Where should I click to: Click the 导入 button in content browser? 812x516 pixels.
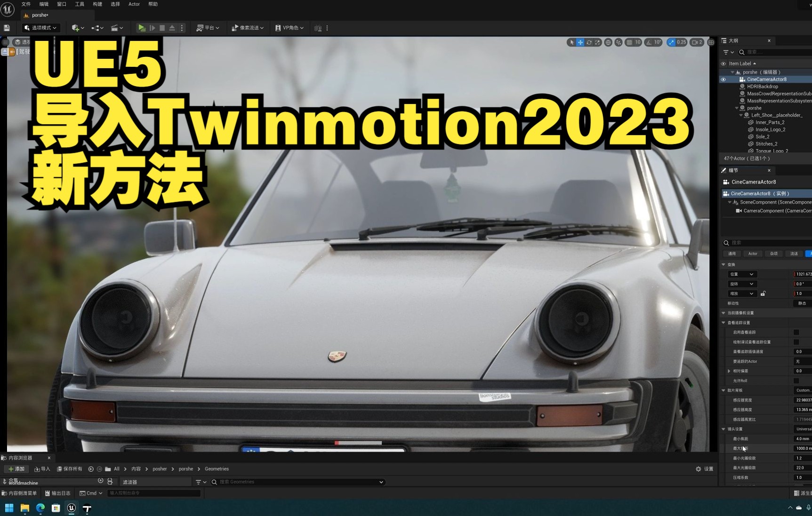42,468
